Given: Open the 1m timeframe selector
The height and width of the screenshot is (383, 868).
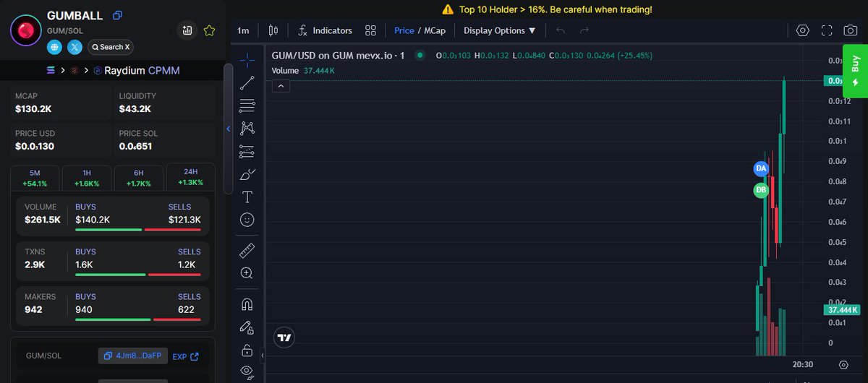Looking at the screenshot, I should (243, 30).
